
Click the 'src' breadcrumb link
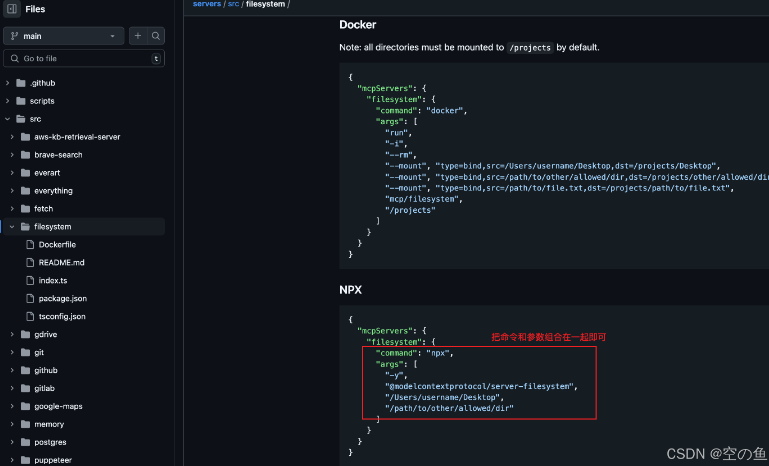coord(232,5)
